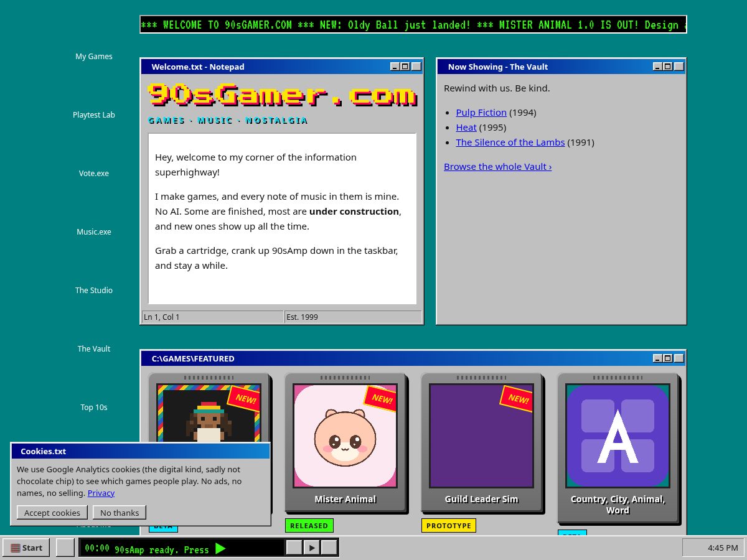Click the PROTOTYPE badge under Guild Leader Sim
Viewport: 747px width, 560px height.
448,526
